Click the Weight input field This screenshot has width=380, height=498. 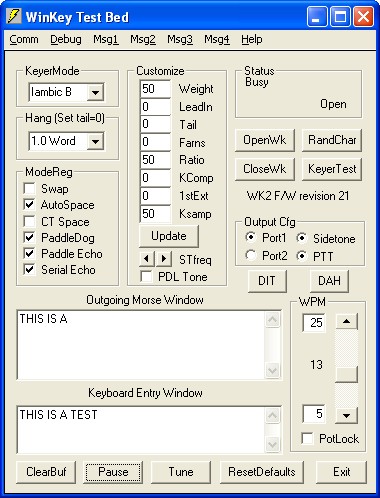(155, 89)
